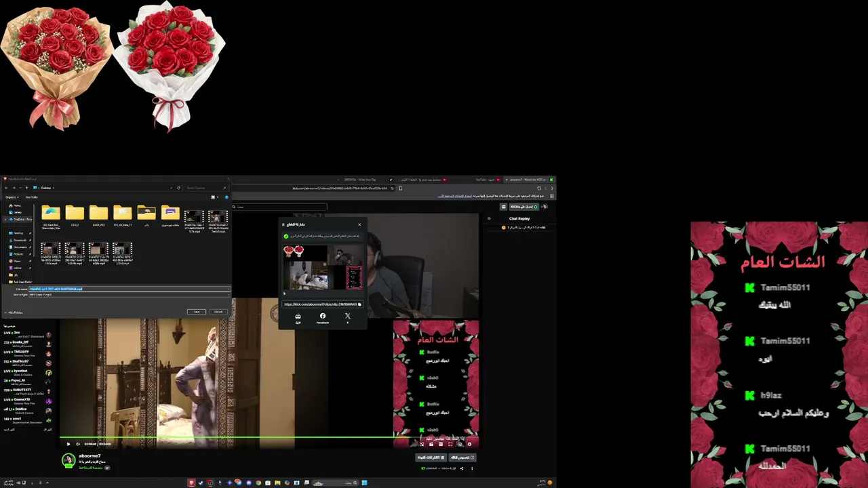
Task: Go up one folder level in Save dialog
Action: pyautogui.click(x=26, y=188)
